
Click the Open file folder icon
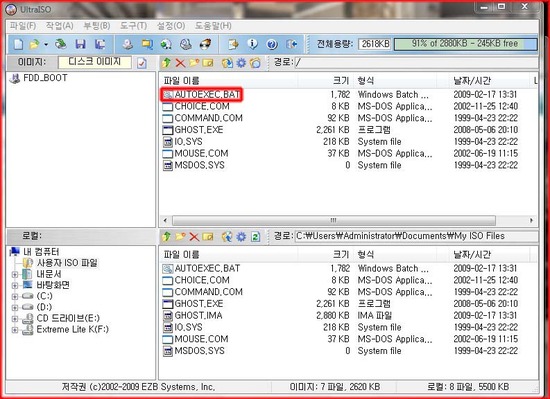coord(34,44)
